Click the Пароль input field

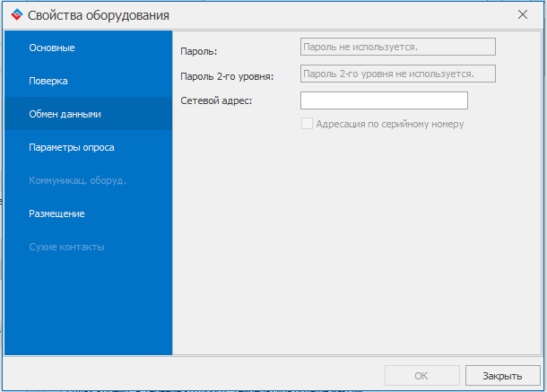click(x=397, y=47)
